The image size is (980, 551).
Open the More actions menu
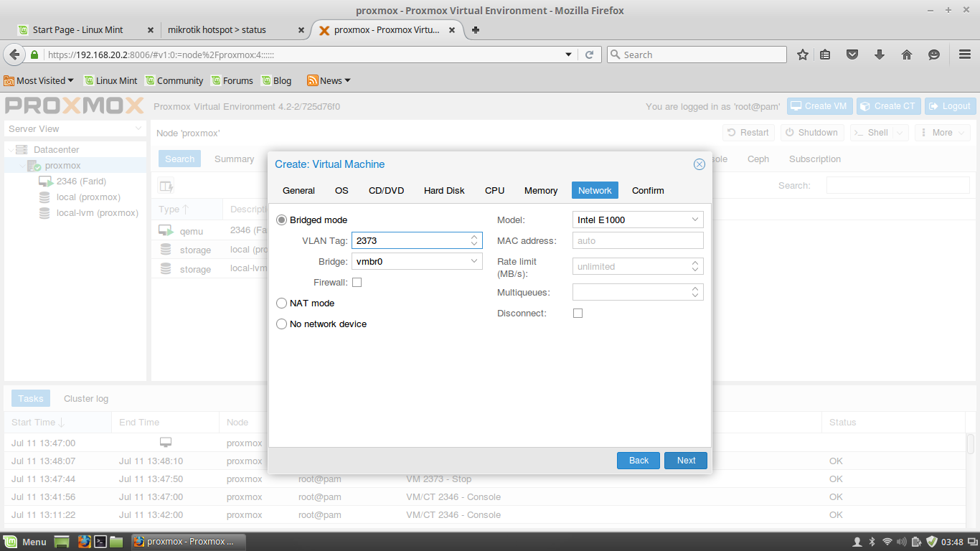(x=942, y=133)
